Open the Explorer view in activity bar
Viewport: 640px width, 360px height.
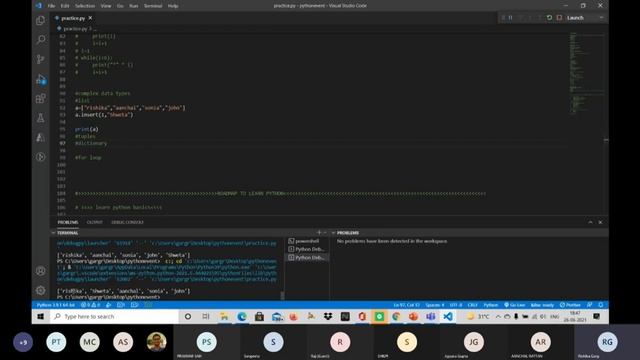40,20
